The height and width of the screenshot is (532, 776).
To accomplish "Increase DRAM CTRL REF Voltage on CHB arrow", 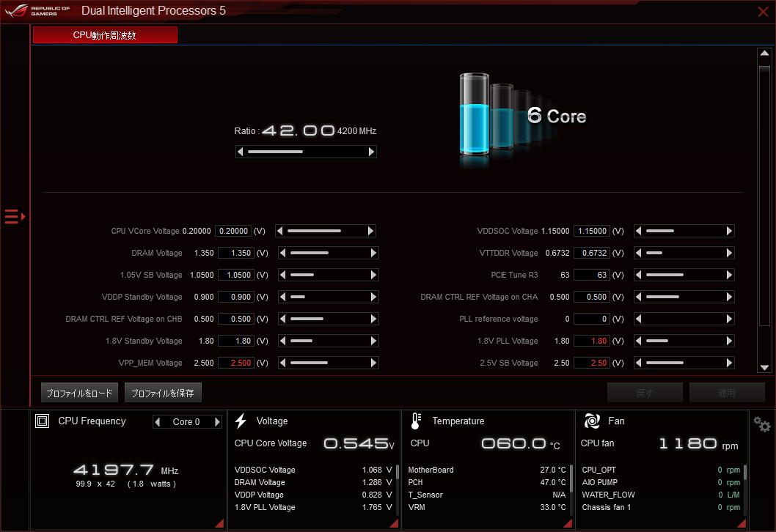I will [x=373, y=319].
